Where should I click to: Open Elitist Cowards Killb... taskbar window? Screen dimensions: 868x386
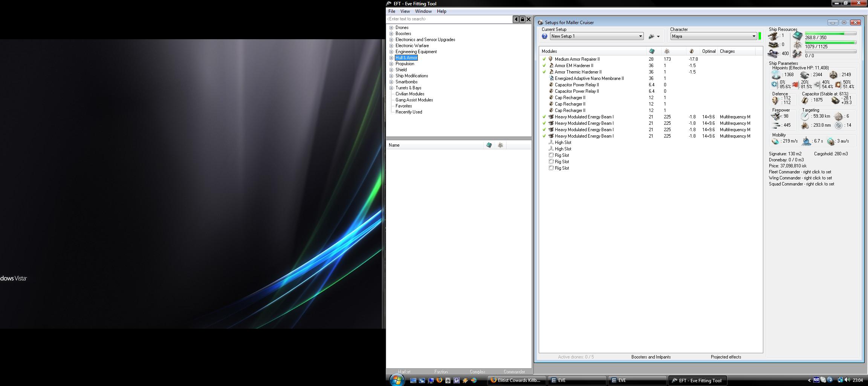pos(516,380)
